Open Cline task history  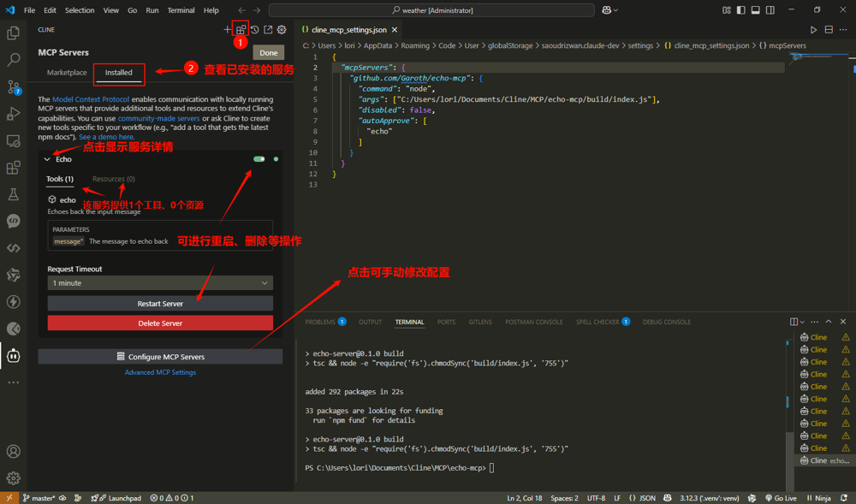(254, 30)
